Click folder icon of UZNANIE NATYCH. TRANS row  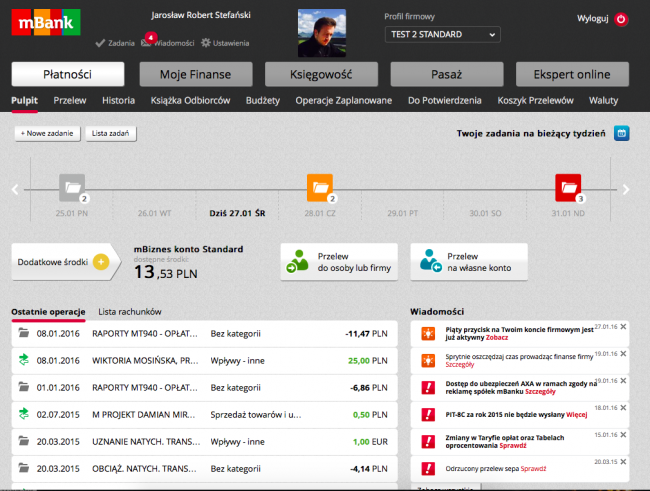tap(24, 441)
